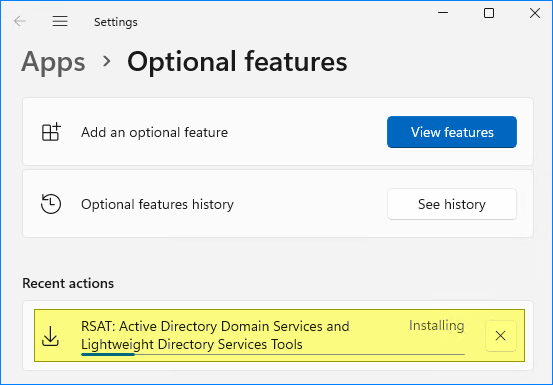This screenshot has height=385, width=553.
Task: Click the Add an optional feature label
Action: click(x=154, y=133)
